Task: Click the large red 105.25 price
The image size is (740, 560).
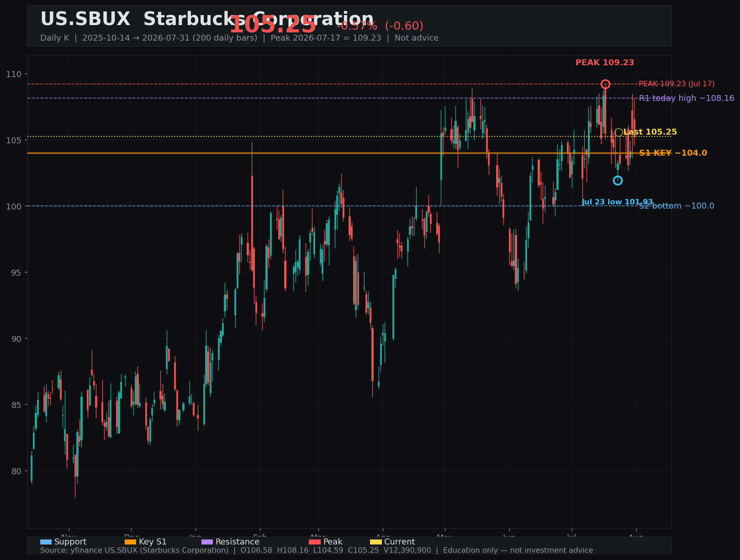Action: [x=273, y=25]
